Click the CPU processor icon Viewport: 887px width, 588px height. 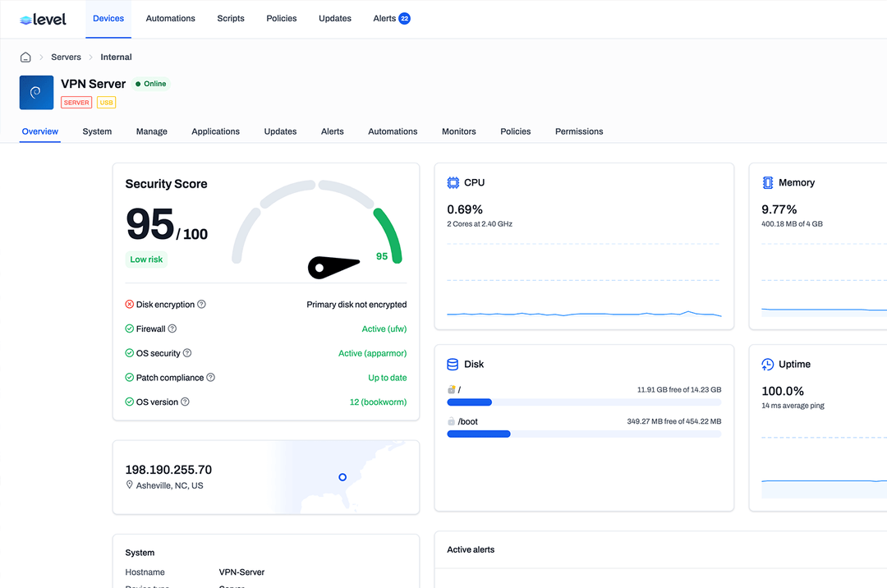pos(453,182)
